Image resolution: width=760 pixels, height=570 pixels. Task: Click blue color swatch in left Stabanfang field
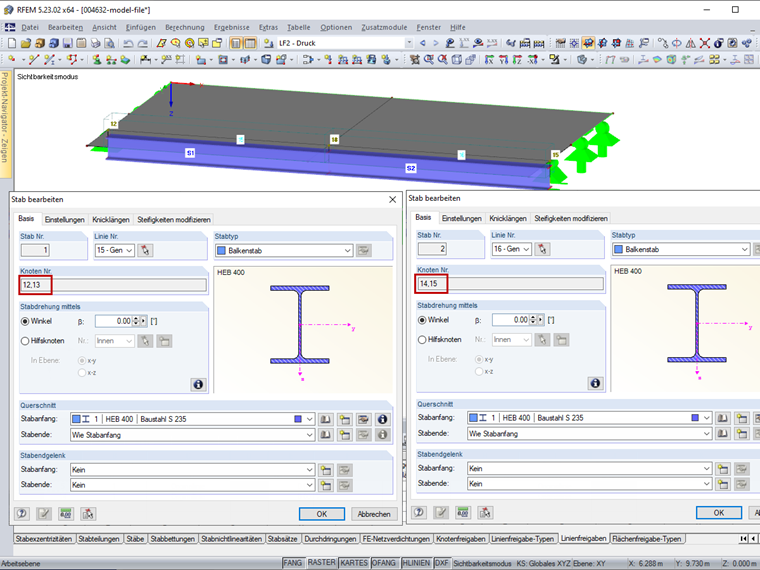[x=298, y=419]
